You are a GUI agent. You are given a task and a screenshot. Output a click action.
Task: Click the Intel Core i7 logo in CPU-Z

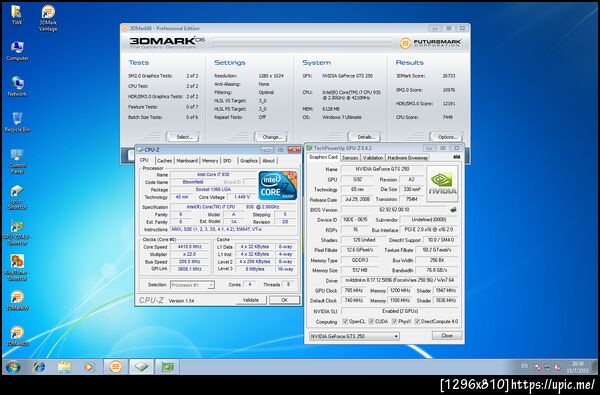(x=278, y=186)
